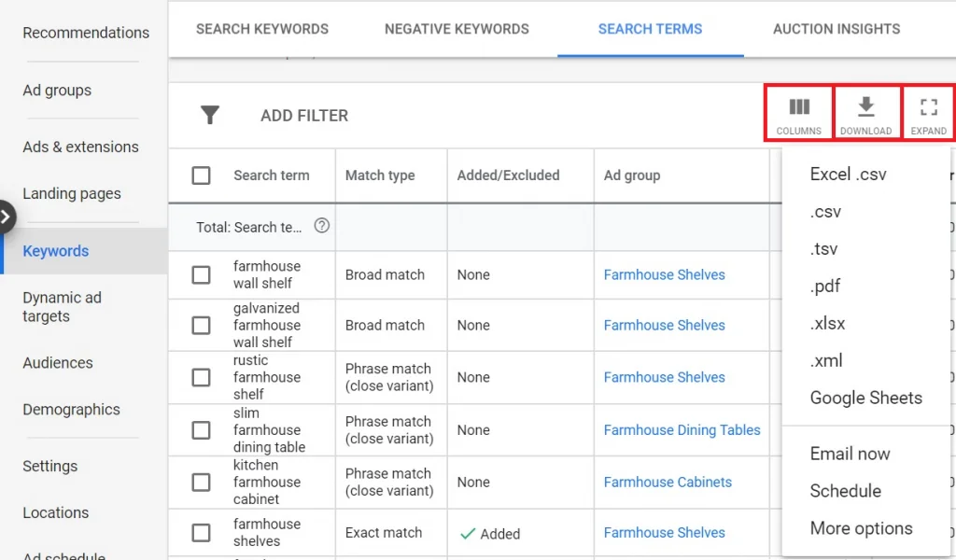Open Dynamic ad targets
Image resolution: width=956 pixels, height=560 pixels.
click(63, 307)
